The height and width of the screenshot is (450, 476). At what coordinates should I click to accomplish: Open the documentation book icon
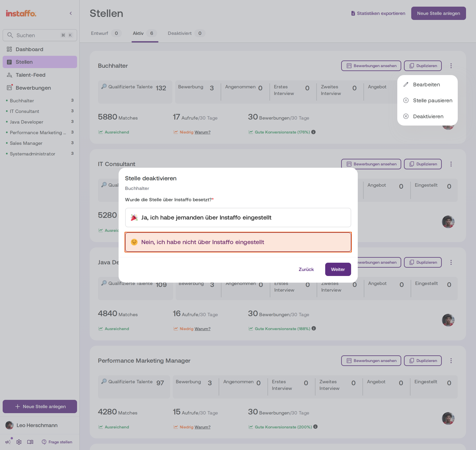(30, 442)
